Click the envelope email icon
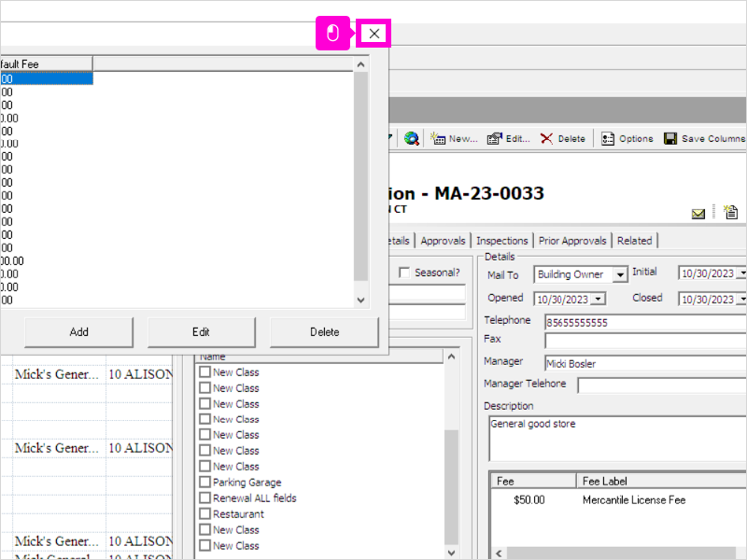This screenshot has width=747, height=560. click(x=698, y=214)
